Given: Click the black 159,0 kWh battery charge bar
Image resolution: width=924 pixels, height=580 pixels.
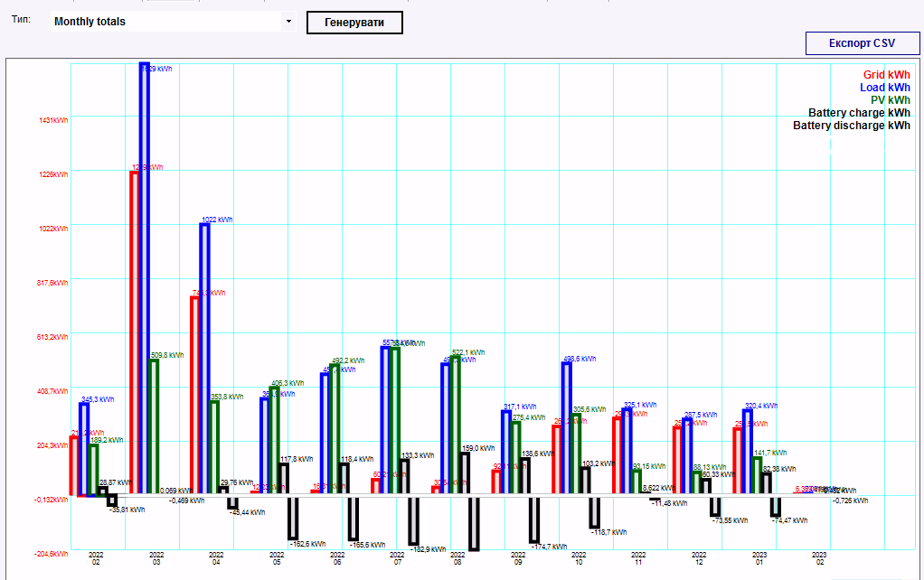Looking at the screenshot, I should click(465, 473).
